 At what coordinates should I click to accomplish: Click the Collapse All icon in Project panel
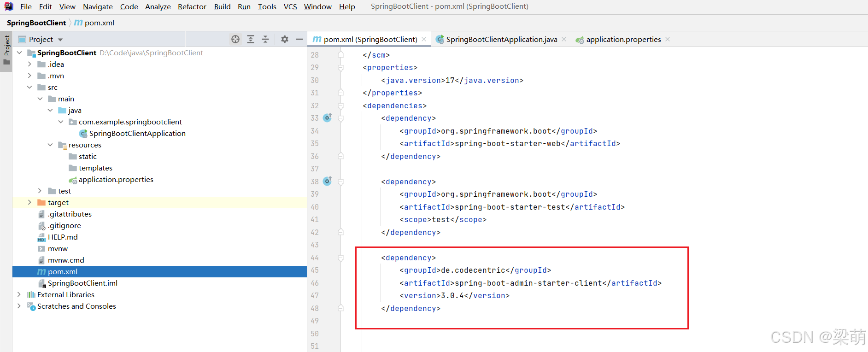tap(265, 39)
